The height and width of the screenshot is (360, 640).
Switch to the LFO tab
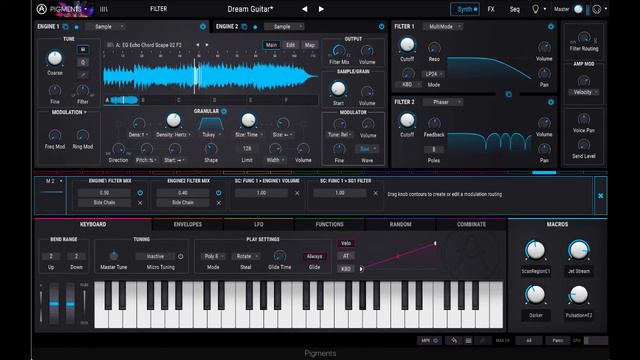258,224
